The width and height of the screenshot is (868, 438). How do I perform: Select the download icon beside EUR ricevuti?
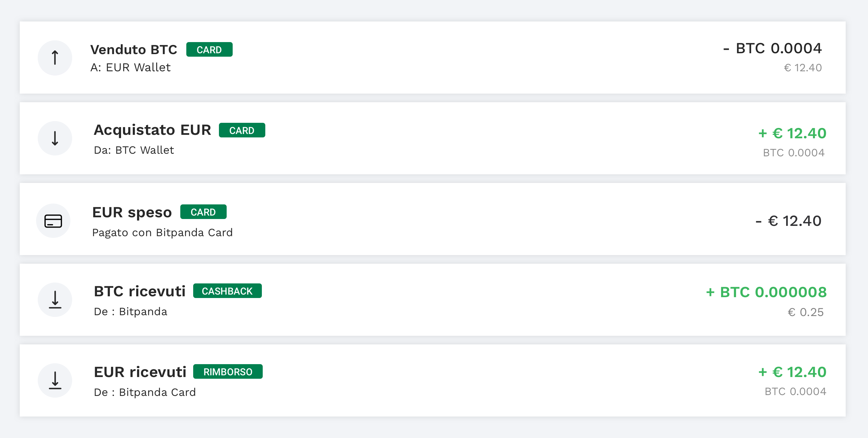[x=55, y=380]
